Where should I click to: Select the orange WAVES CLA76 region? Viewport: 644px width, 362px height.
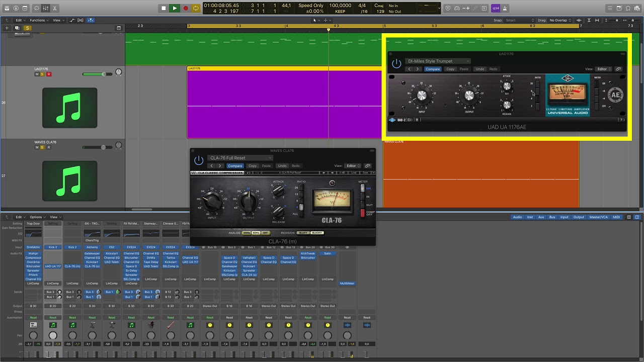tap(480, 173)
